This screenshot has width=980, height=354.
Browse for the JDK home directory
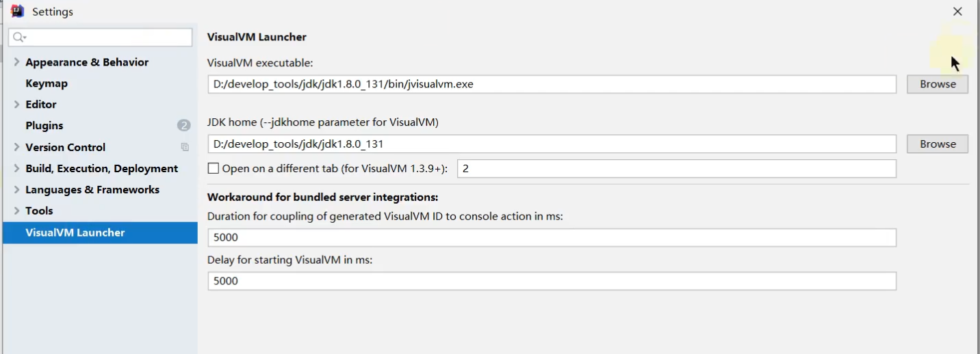click(x=937, y=144)
